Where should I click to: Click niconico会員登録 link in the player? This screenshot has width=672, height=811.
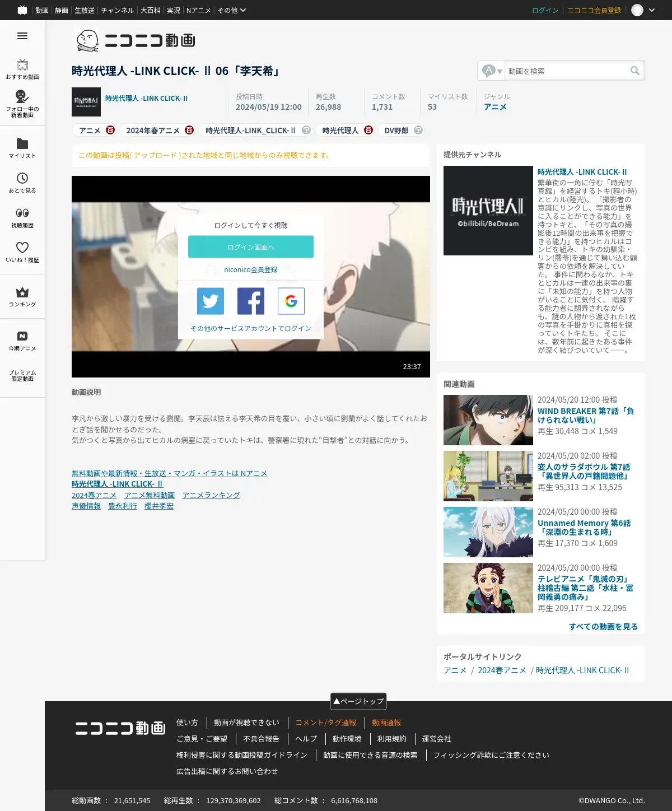(251, 269)
